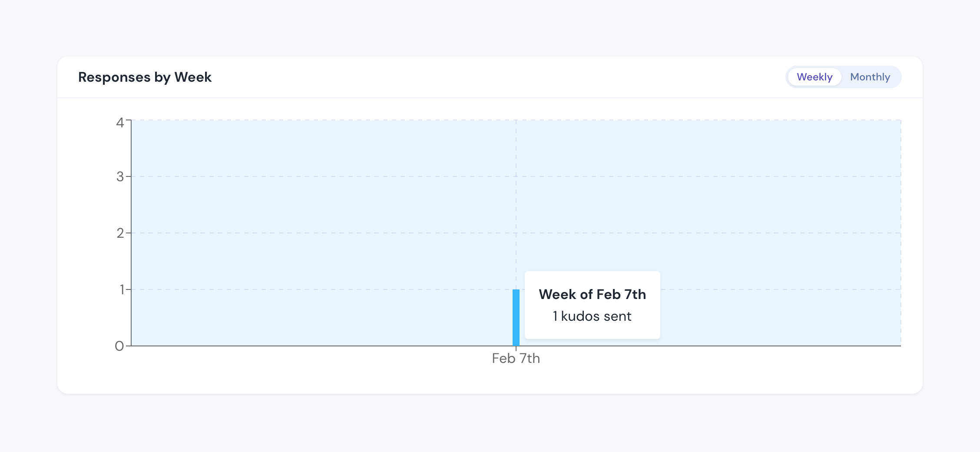Click the "Responses by Week" chart title
The image size is (980, 452).
click(x=145, y=77)
